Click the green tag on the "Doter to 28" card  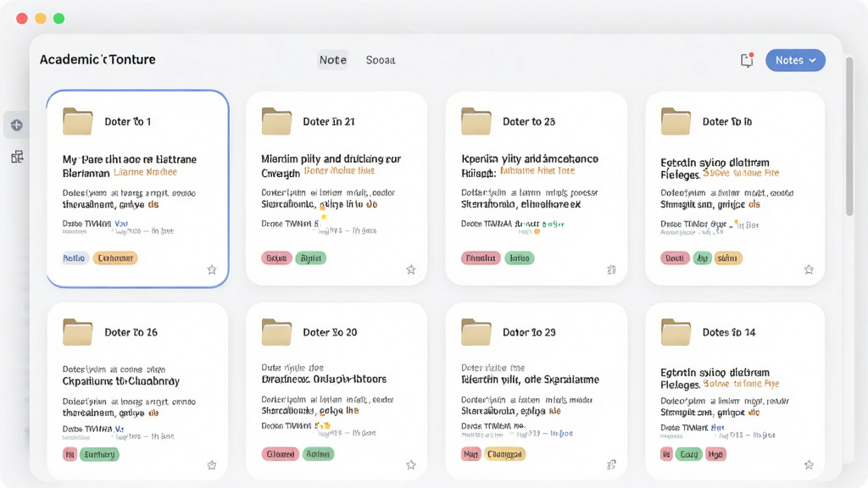pyautogui.click(x=520, y=258)
